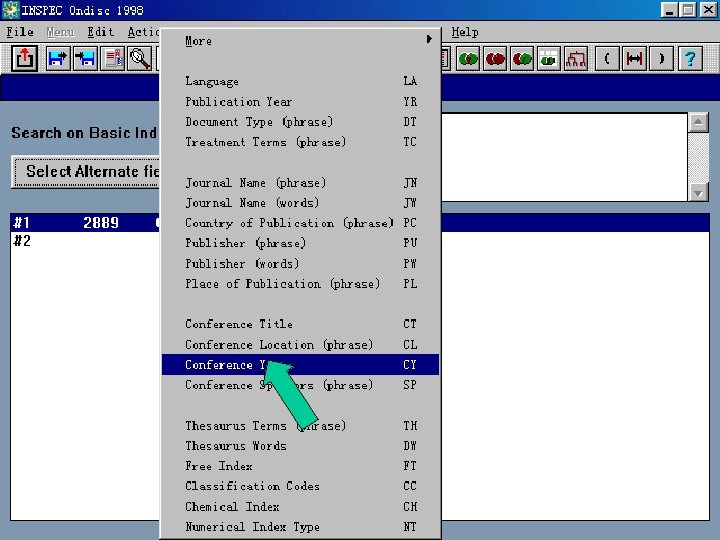
Task: Pick Treatment Terms (phrase) field
Action: point(300,142)
